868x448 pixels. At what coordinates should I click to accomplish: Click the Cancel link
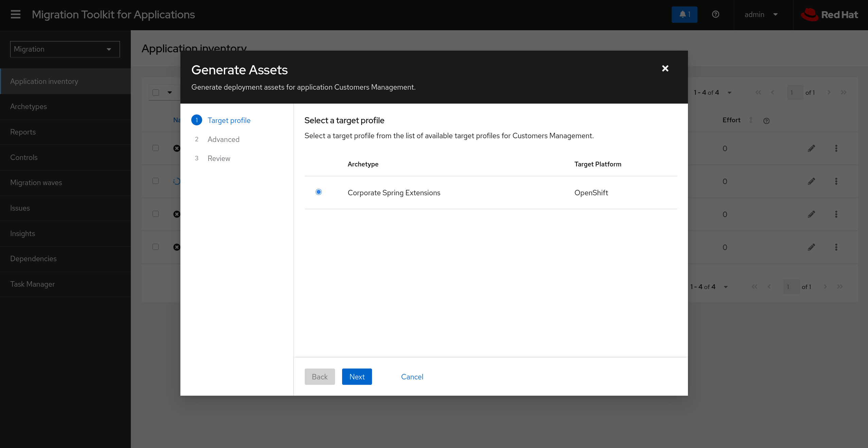(x=412, y=377)
